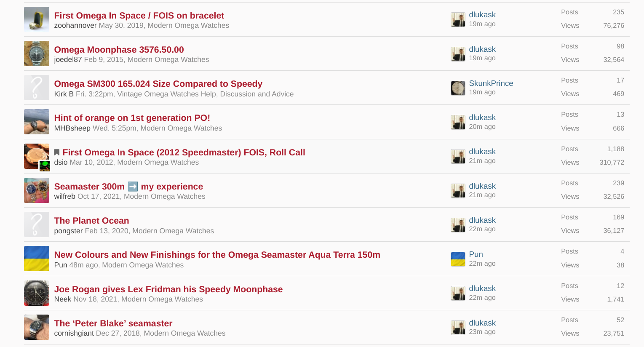Open 'Omega SM300 165.024 Size Compared to Speedy' thread
The height and width of the screenshot is (347, 644).
(158, 84)
